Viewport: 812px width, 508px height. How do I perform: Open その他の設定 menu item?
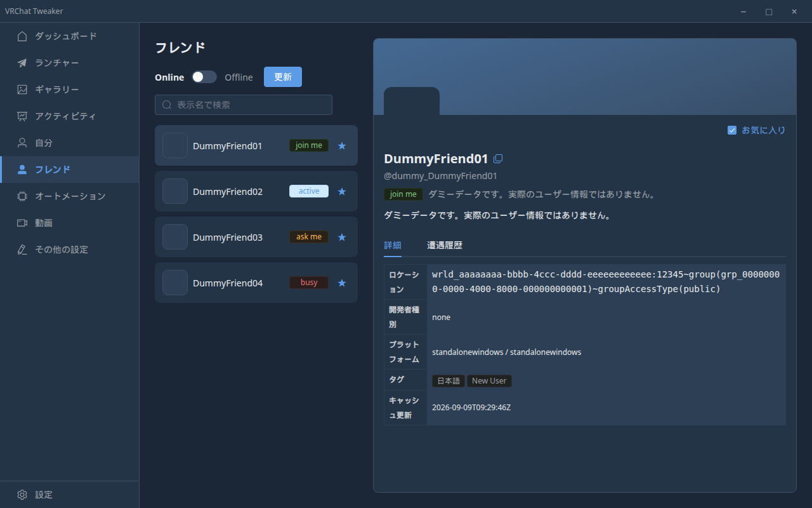click(70, 250)
